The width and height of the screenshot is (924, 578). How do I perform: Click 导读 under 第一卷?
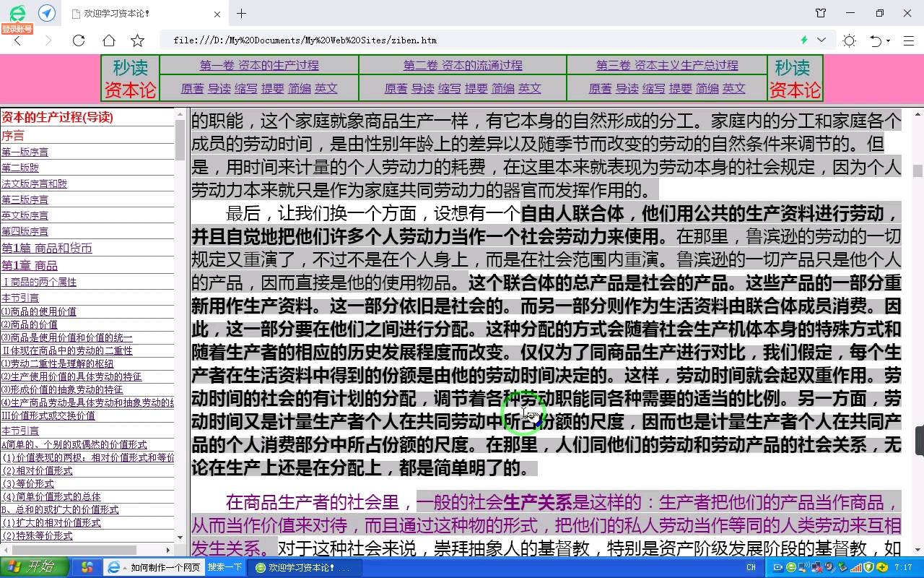(x=219, y=88)
